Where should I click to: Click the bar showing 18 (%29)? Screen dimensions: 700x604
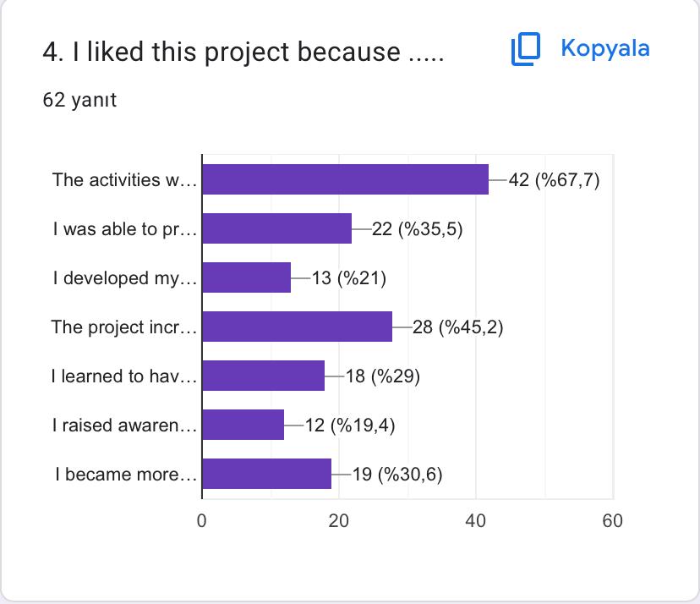[262, 376]
